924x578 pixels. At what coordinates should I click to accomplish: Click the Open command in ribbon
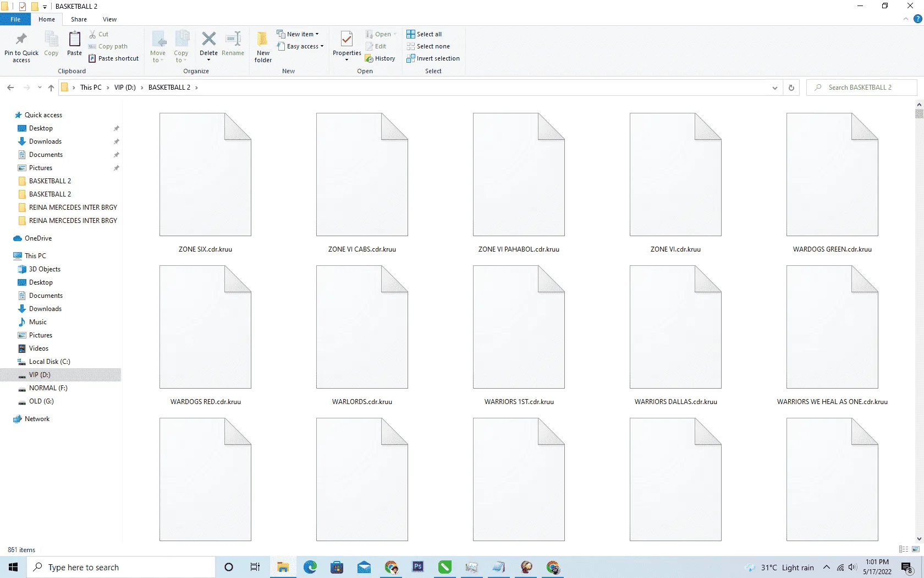(381, 34)
